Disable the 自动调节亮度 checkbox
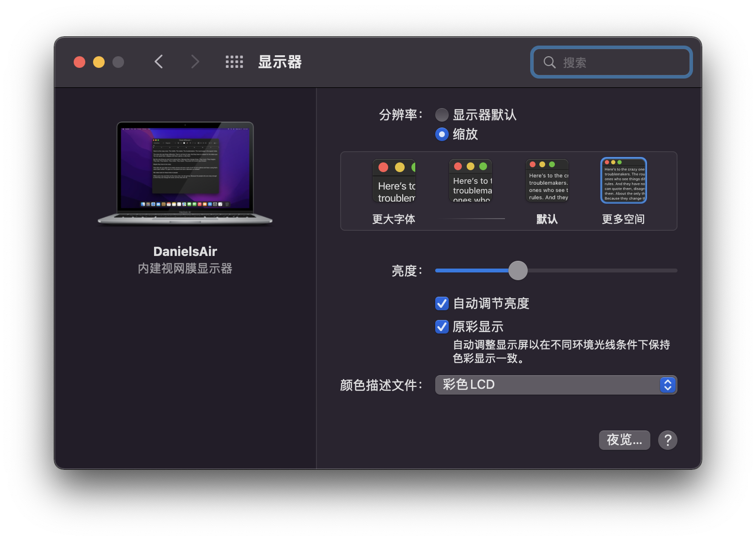The width and height of the screenshot is (756, 541). click(441, 303)
